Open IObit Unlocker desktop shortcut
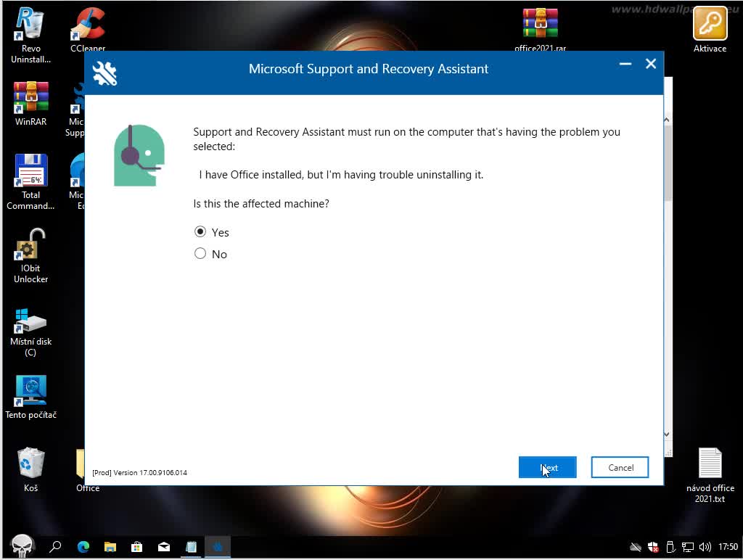Screen dimensions: 743x560 (30, 256)
